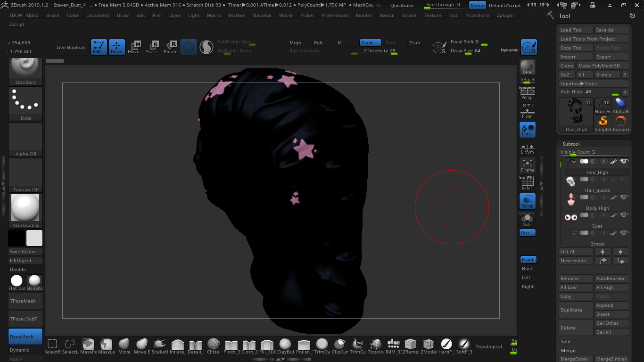
Task: Open the Material menu
Action: click(262, 15)
